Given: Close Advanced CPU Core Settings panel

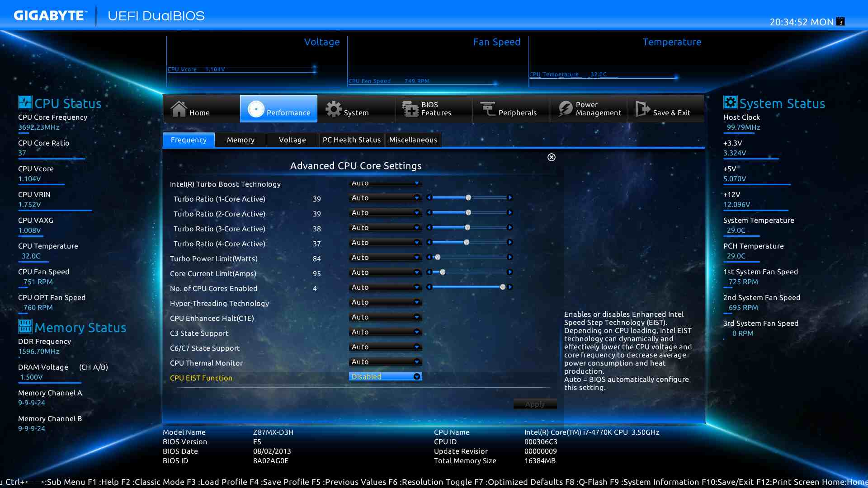Looking at the screenshot, I should pyautogui.click(x=552, y=157).
